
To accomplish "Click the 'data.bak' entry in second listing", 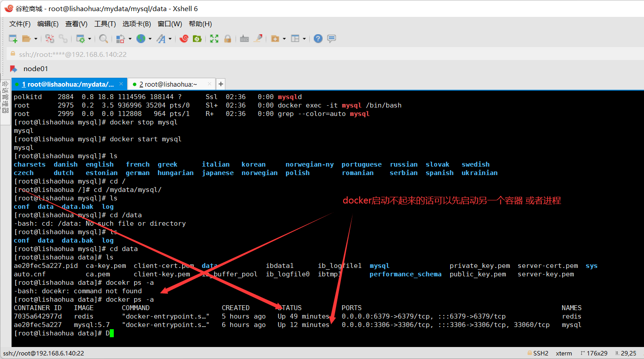I will click(x=77, y=240).
